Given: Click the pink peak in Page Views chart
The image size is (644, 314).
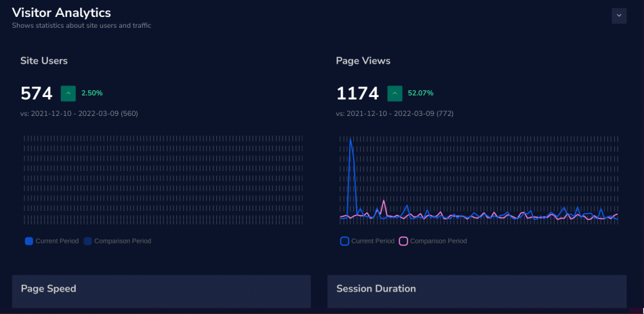Looking at the screenshot, I should tap(384, 201).
